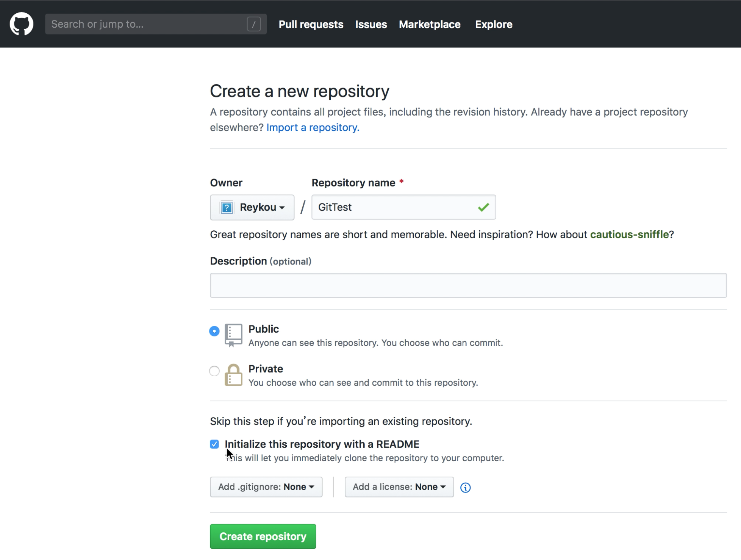Expand the Add .gitignore dropdown
This screenshot has height=560, width=741.
(x=266, y=487)
